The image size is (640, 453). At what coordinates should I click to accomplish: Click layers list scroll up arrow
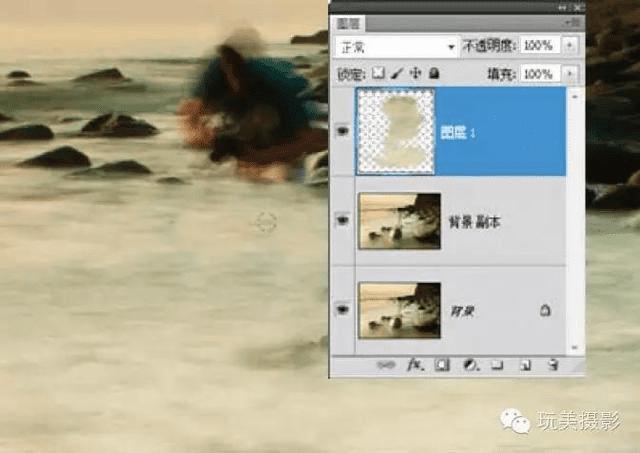point(575,97)
